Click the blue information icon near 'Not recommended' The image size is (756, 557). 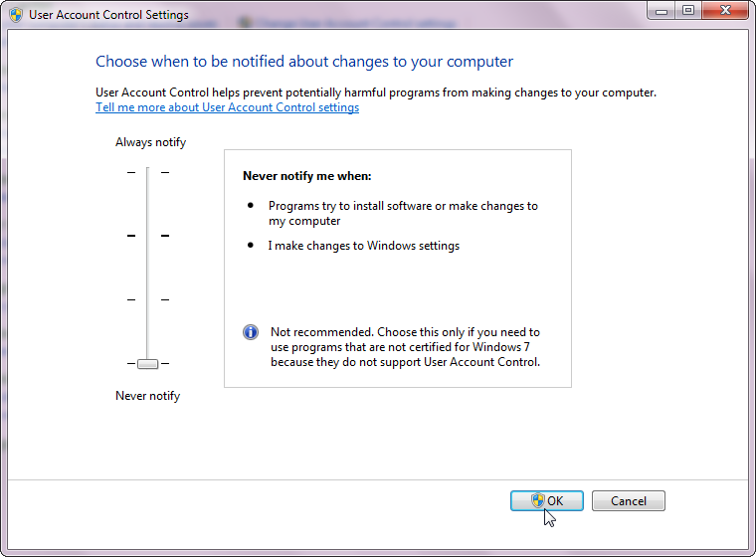click(251, 332)
